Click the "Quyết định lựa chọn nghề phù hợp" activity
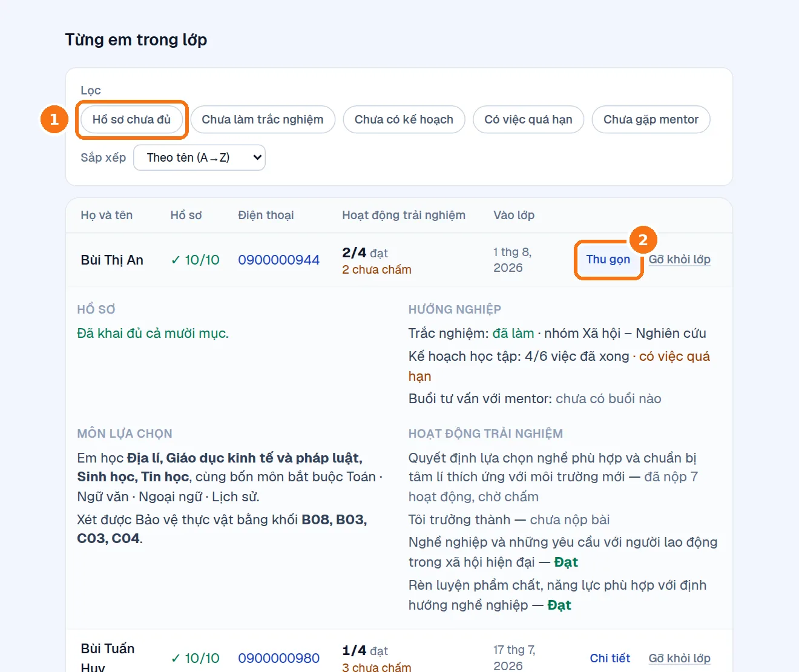799x672 pixels. coord(553,477)
